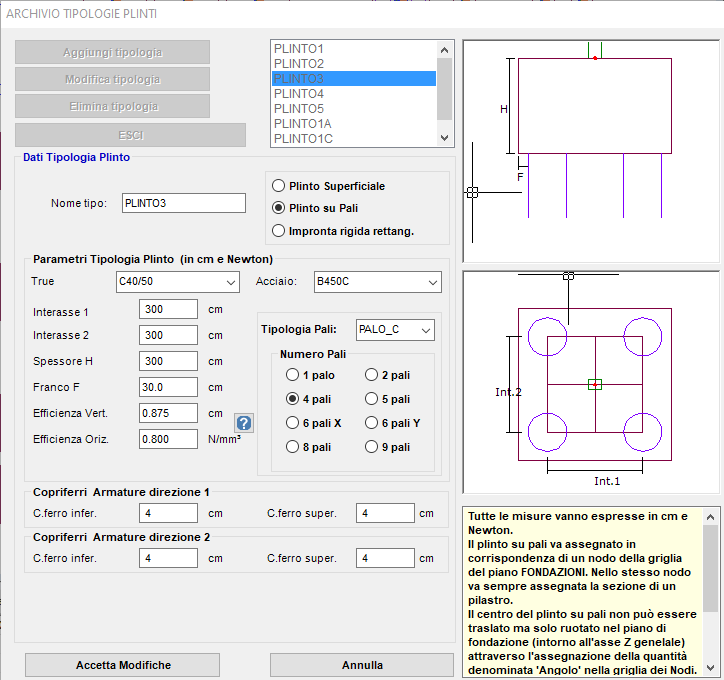Click the typology list scroll-up arrow
The image size is (724, 680).
click(445, 50)
